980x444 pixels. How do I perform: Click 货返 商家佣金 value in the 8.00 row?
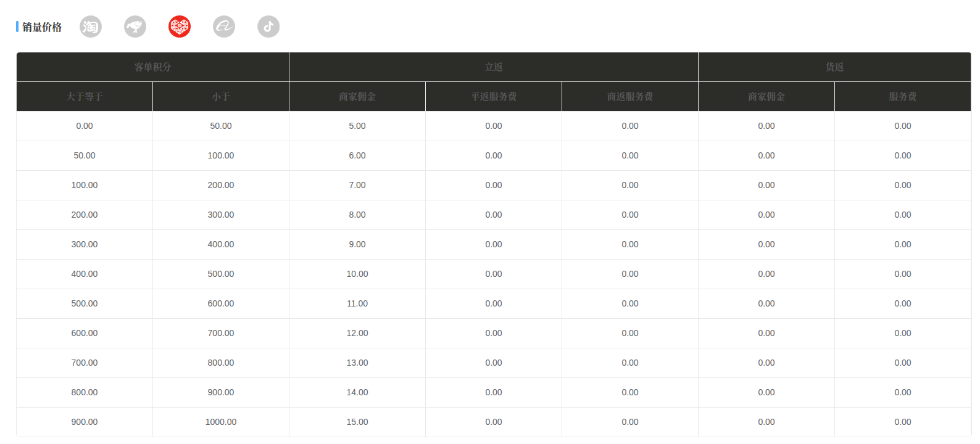click(x=766, y=215)
